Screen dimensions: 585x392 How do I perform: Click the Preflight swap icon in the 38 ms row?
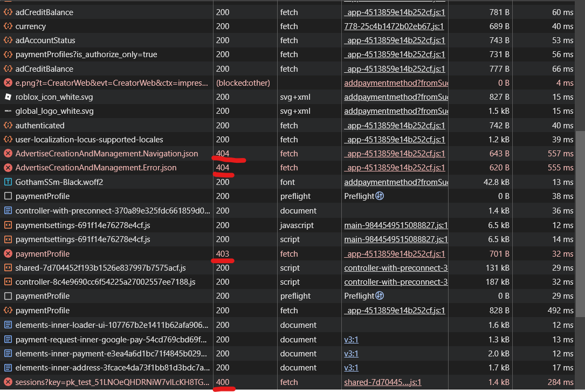click(x=380, y=196)
